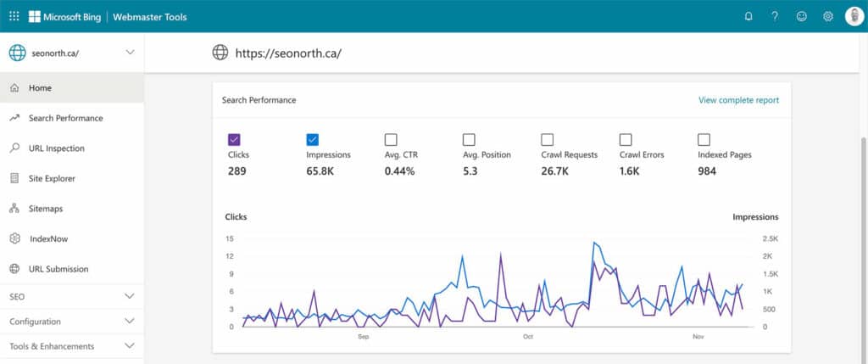Expand the Configuration section
This screenshot has height=364, width=868.
72,322
